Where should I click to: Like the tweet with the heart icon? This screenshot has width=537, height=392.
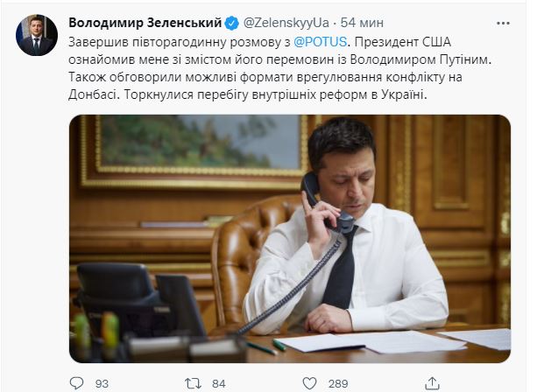[309, 383]
